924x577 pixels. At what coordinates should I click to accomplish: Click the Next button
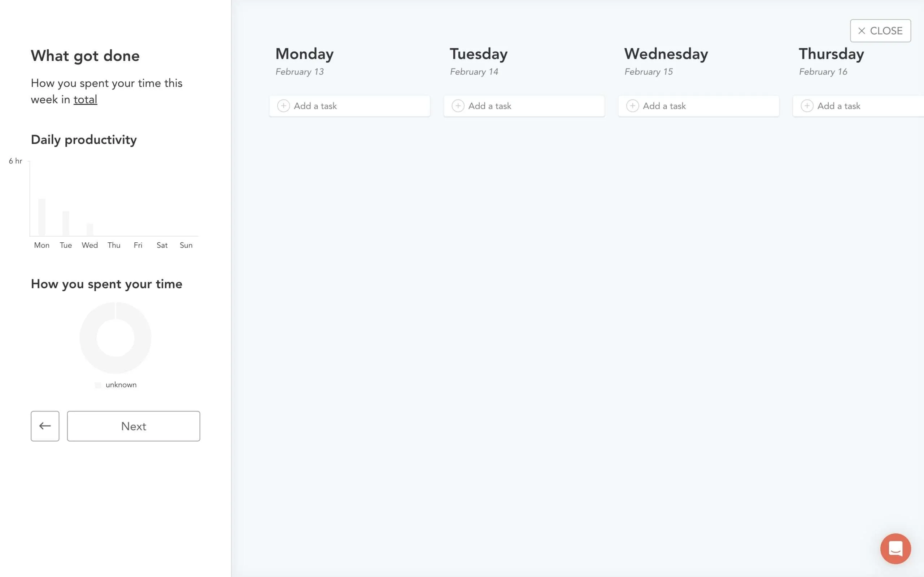[134, 426]
